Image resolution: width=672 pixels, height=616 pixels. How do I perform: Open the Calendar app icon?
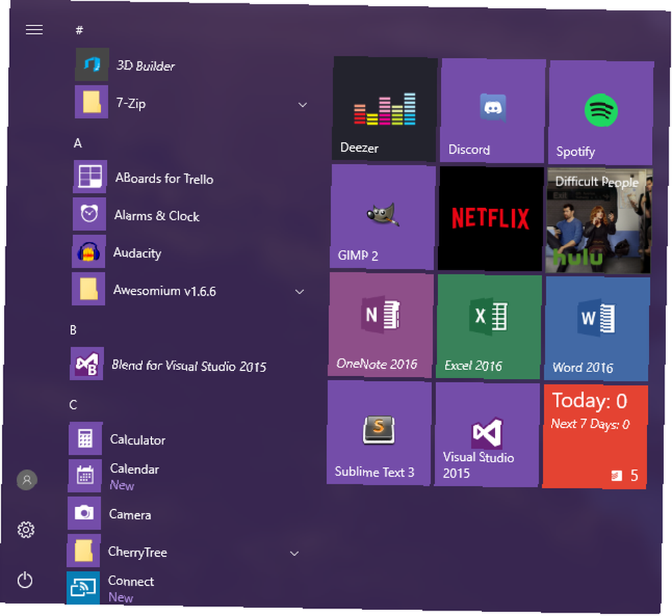85,476
